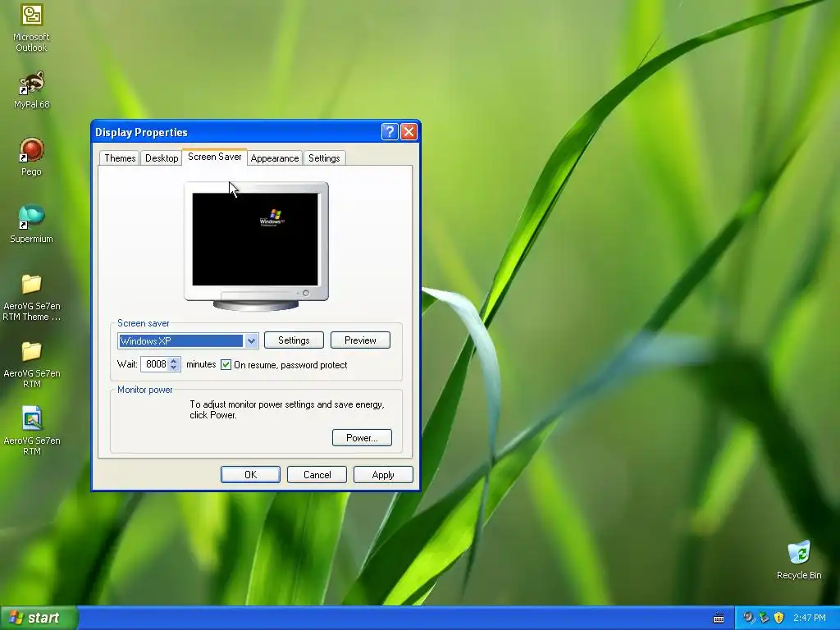Preview the Windows XP screen saver
Viewport: 840px width, 630px height.
click(x=360, y=340)
